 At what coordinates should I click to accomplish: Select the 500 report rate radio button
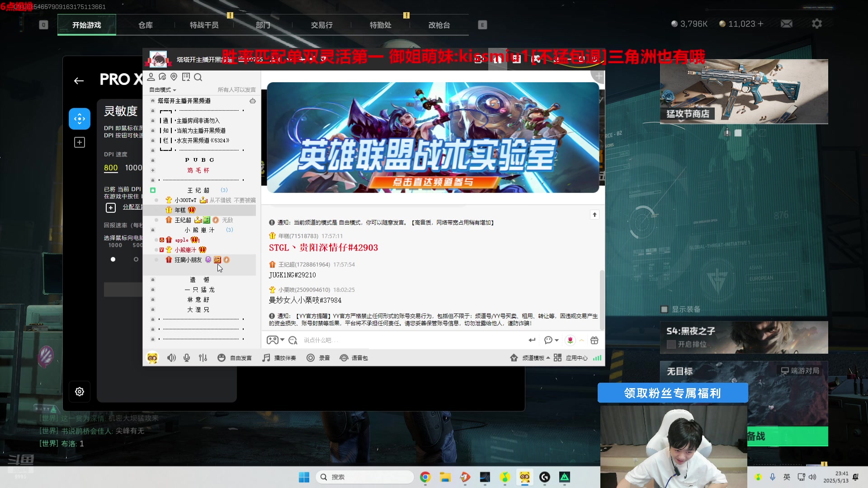pyautogui.click(x=136, y=259)
